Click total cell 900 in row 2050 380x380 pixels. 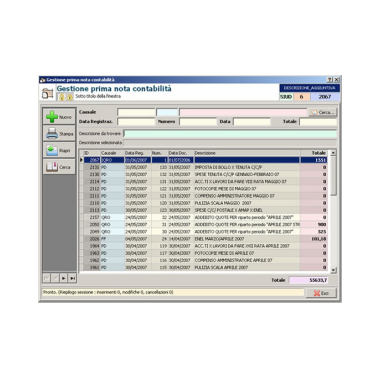coord(314,225)
